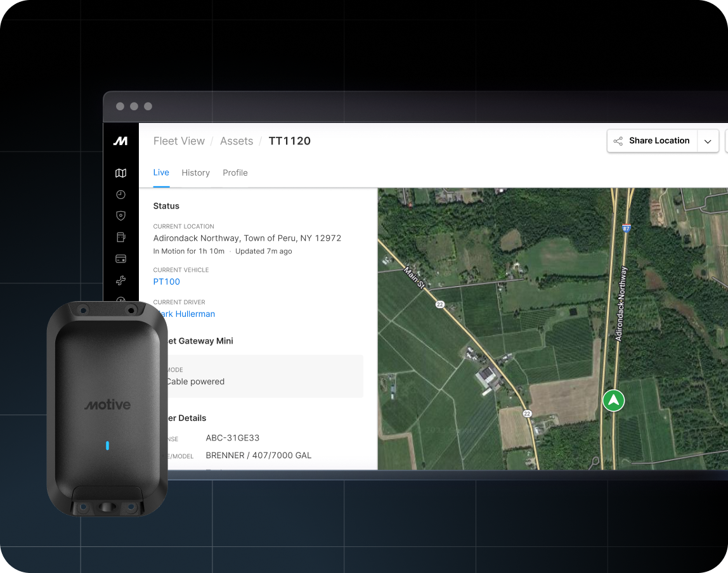Click the Motive logo in the sidebar
728x573 pixels.
tap(120, 141)
